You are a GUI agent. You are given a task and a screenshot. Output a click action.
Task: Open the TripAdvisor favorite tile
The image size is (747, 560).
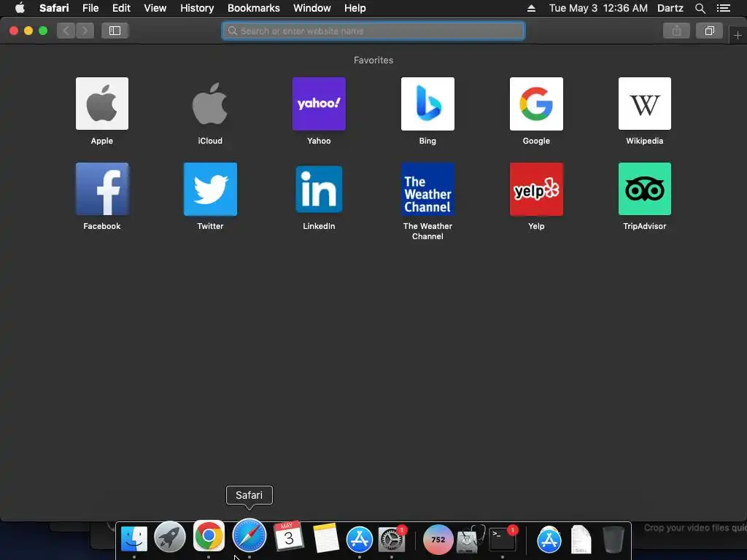point(645,189)
